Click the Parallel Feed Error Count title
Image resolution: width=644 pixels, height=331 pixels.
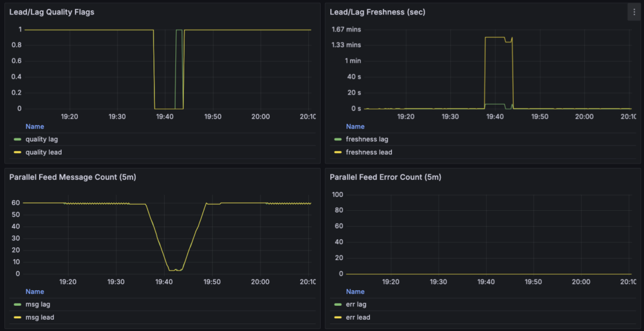pyautogui.click(x=385, y=177)
